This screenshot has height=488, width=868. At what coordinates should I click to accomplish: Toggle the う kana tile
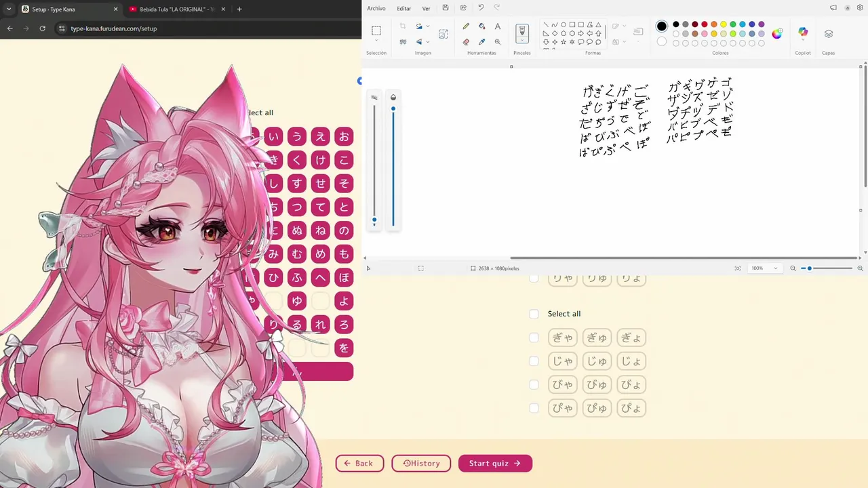coord(297,136)
